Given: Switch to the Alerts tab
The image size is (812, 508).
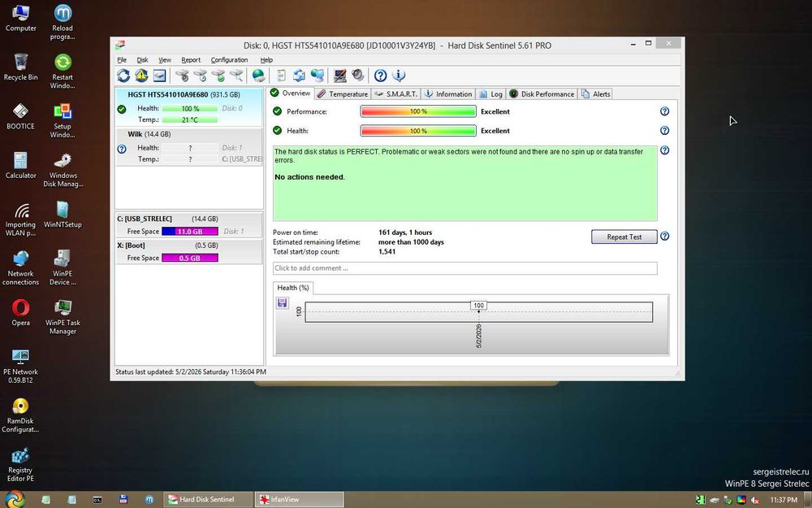Looking at the screenshot, I should tap(595, 93).
